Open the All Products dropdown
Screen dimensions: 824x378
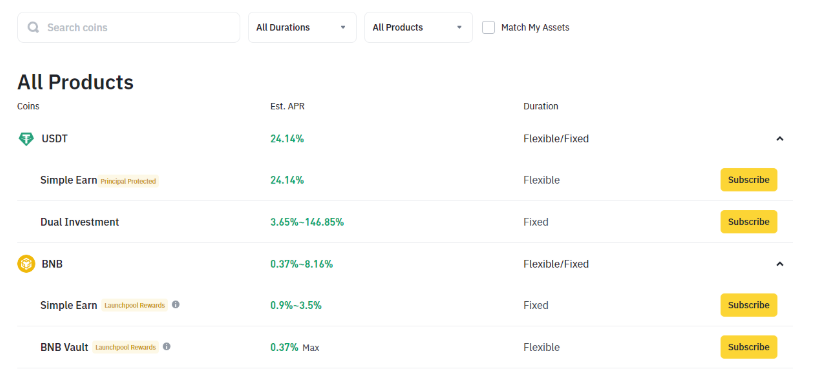[418, 27]
